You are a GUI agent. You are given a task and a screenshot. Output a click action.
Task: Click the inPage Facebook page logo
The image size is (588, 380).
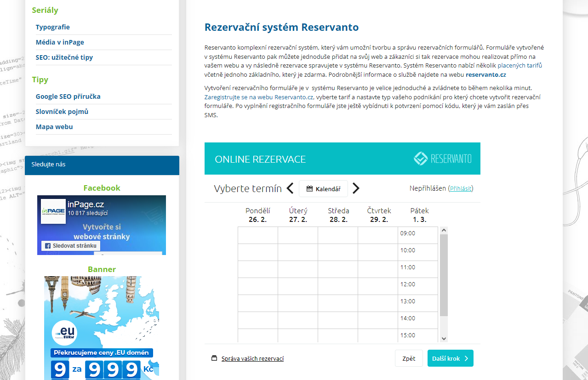pos(53,211)
